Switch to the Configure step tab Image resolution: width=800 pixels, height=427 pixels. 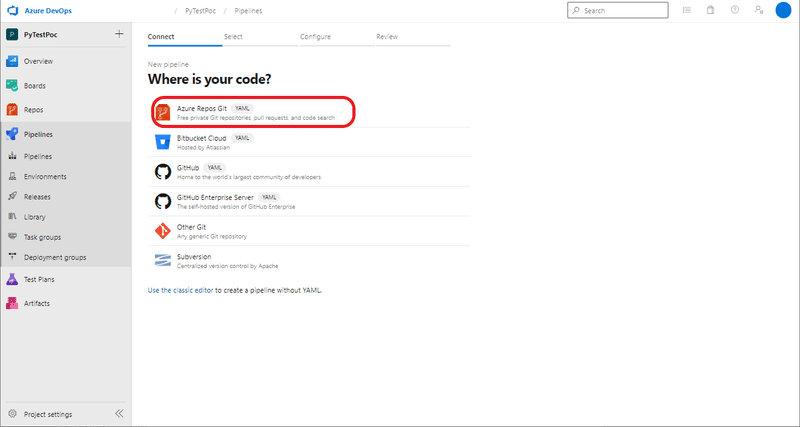click(315, 37)
